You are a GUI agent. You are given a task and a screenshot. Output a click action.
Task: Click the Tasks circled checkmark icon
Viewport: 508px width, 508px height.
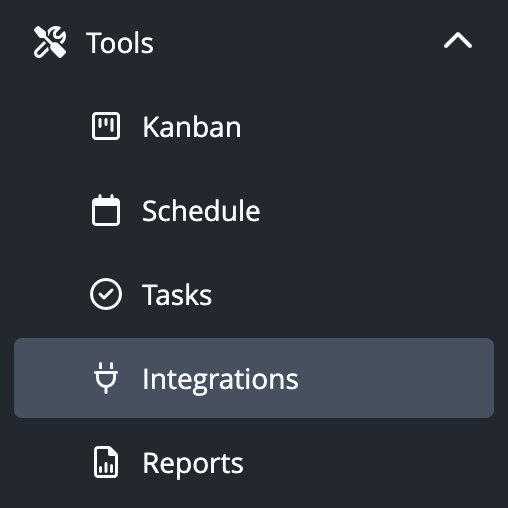point(106,294)
